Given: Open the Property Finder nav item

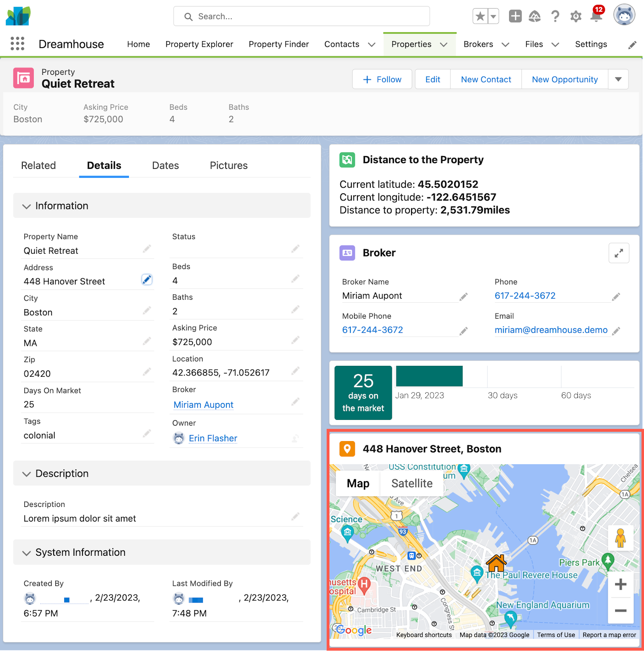Looking at the screenshot, I should [x=278, y=44].
